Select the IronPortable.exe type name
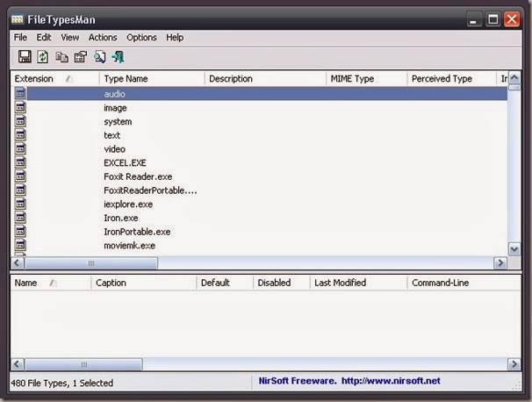This screenshot has height=402, width=532. (137, 232)
